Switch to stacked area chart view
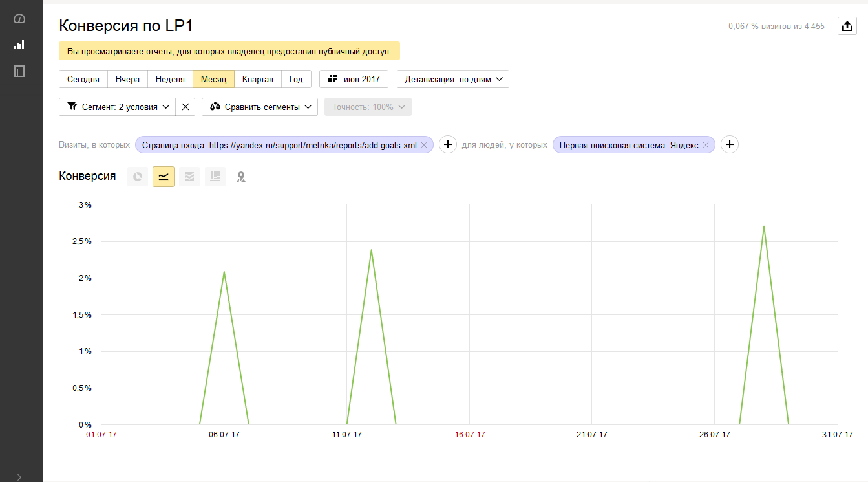Image resolution: width=868 pixels, height=482 pixels. (189, 177)
